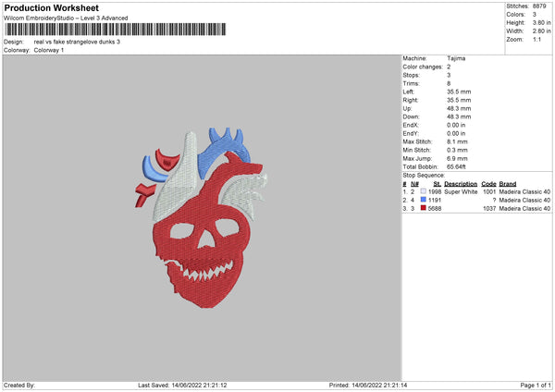Click the EndX value 0.00 in
The image size is (555, 392).
pos(456,125)
